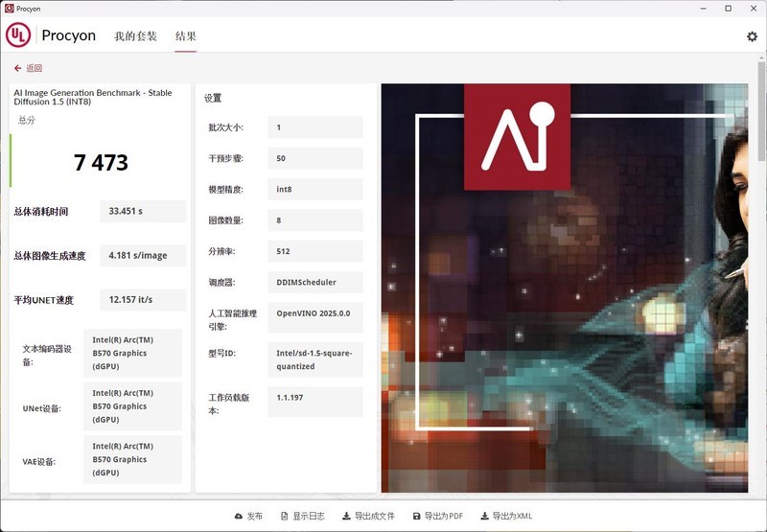This screenshot has height=532, width=767.
Task: Click the Intel/sd-1.5-square-quantized value
Action: 315,359
